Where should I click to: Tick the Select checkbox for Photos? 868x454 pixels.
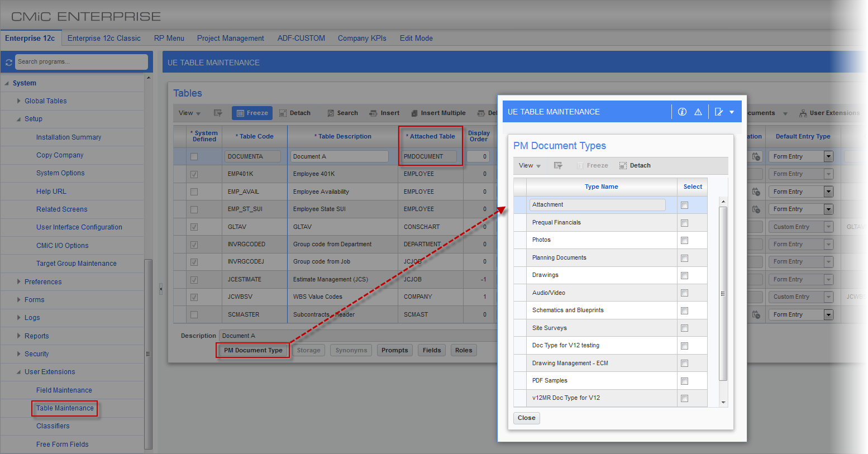(x=684, y=240)
